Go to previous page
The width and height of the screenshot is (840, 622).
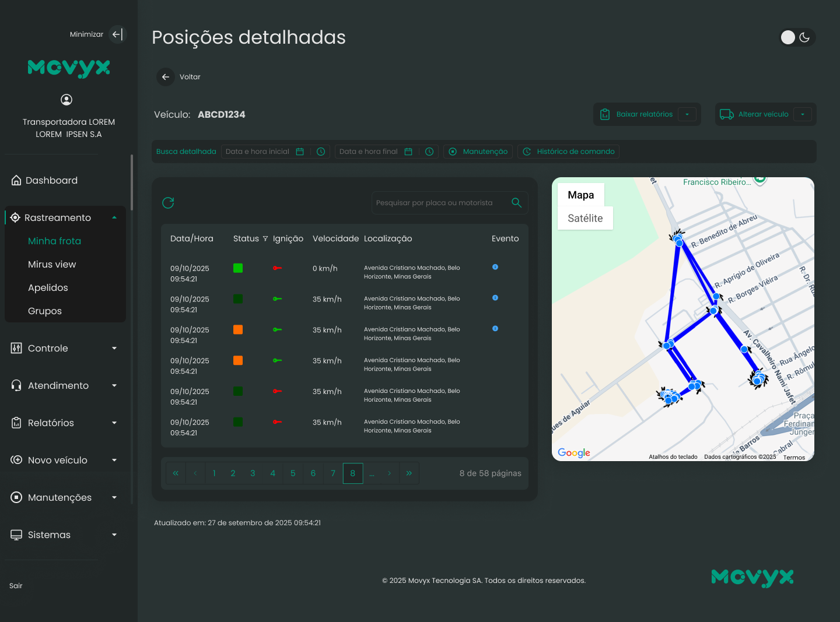[195, 473]
